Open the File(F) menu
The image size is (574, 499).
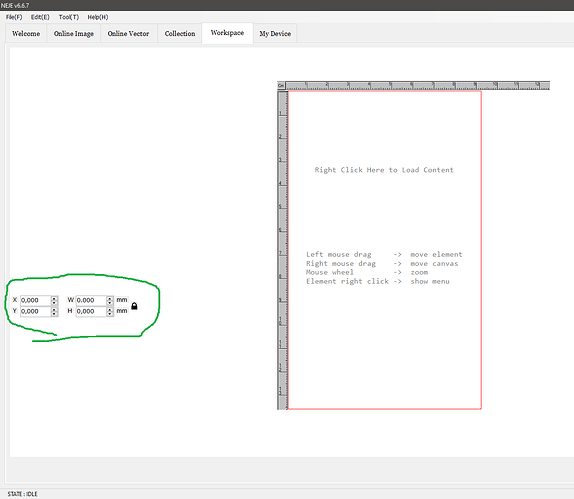pyautogui.click(x=14, y=17)
